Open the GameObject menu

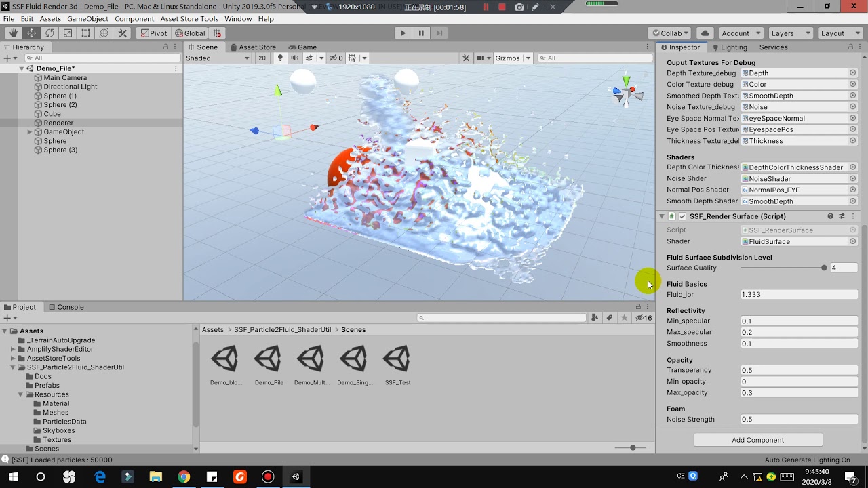pos(87,19)
